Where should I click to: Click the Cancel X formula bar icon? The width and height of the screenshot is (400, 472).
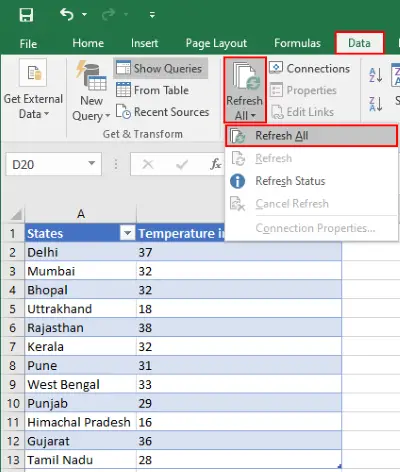(x=148, y=164)
